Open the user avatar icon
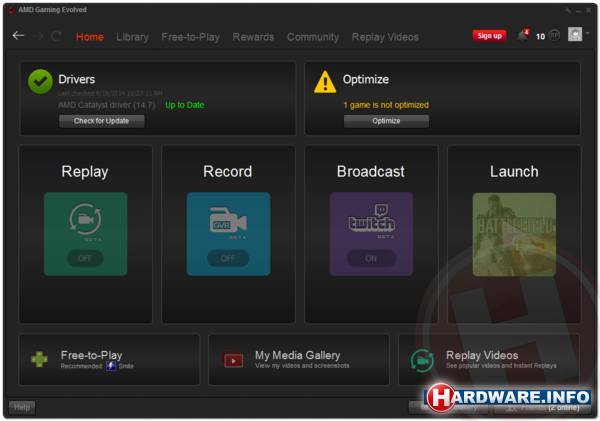The height and width of the screenshot is (421, 600). point(575,34)
